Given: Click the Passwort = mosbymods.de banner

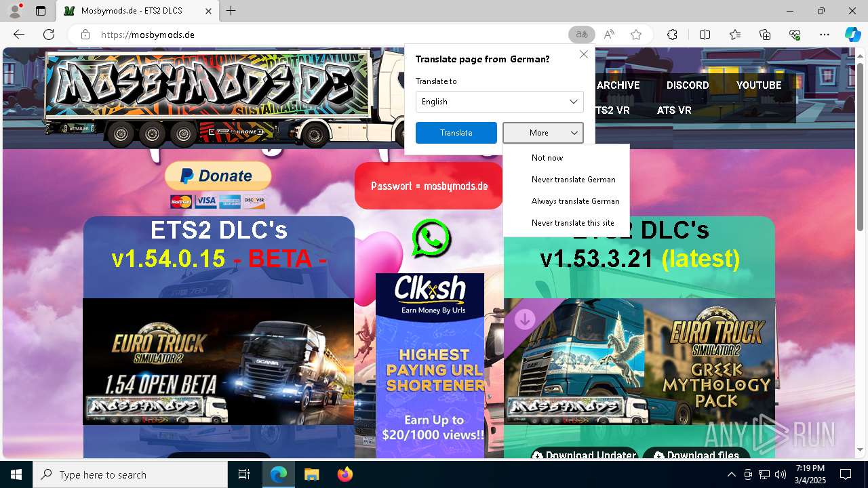Looking at the screenshot, I should 429,186.
